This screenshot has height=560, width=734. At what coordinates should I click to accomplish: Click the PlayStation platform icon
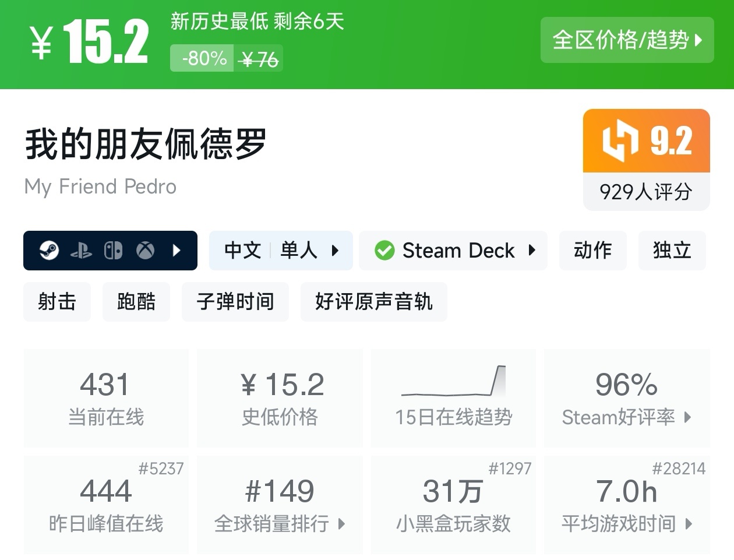tap(82, 251)
